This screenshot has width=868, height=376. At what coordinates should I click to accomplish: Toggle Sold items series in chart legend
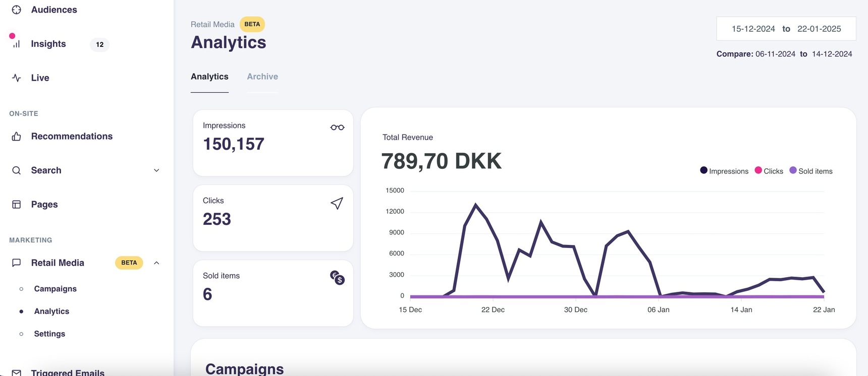coord(811,171)
